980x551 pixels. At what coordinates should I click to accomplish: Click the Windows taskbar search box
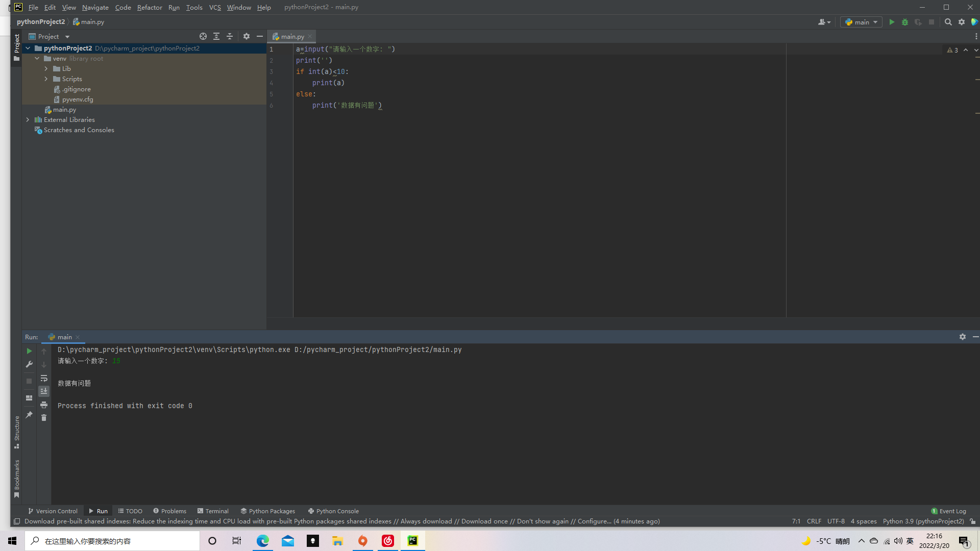click(x=112, y=541)
